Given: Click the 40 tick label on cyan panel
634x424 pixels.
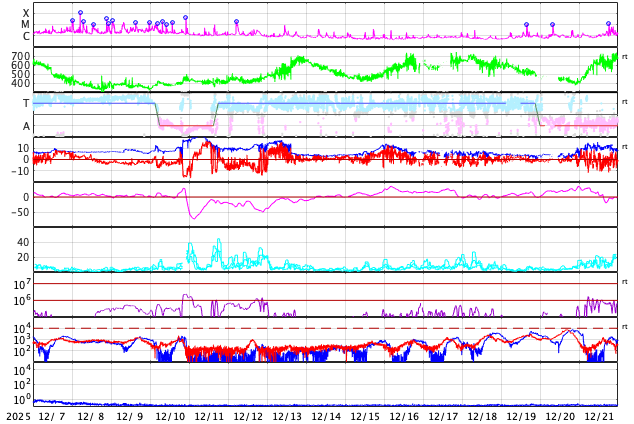Looking at the screenshot, I should pyautogui.click(x=23, y=242).
